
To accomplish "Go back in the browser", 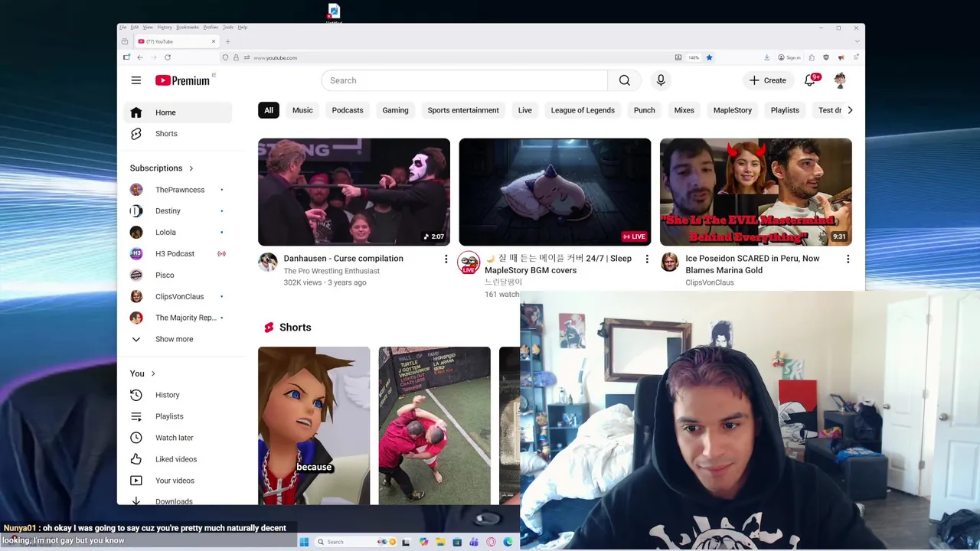I will click(x=139, y=57).
